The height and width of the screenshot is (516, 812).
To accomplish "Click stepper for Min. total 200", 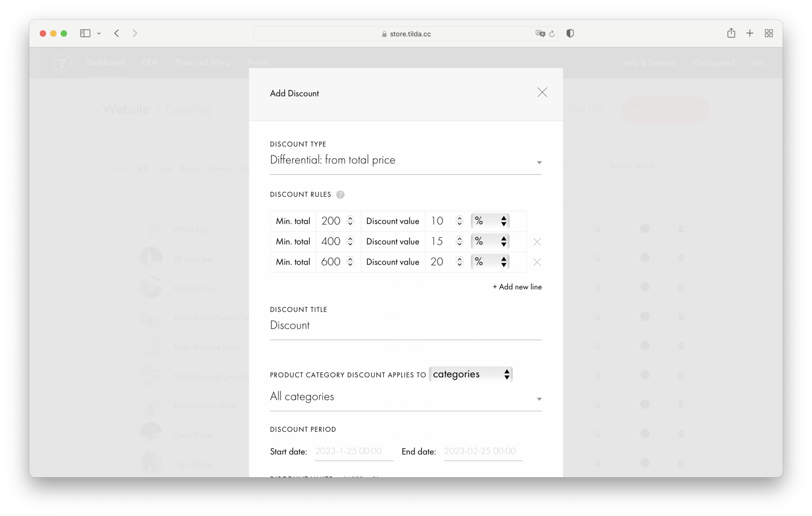I will (350, 221).
